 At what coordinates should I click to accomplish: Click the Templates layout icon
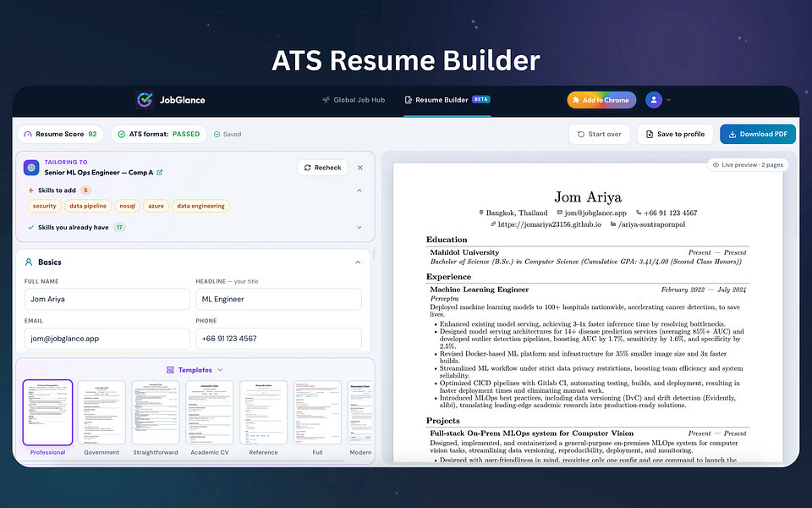[x=170, y=370]
